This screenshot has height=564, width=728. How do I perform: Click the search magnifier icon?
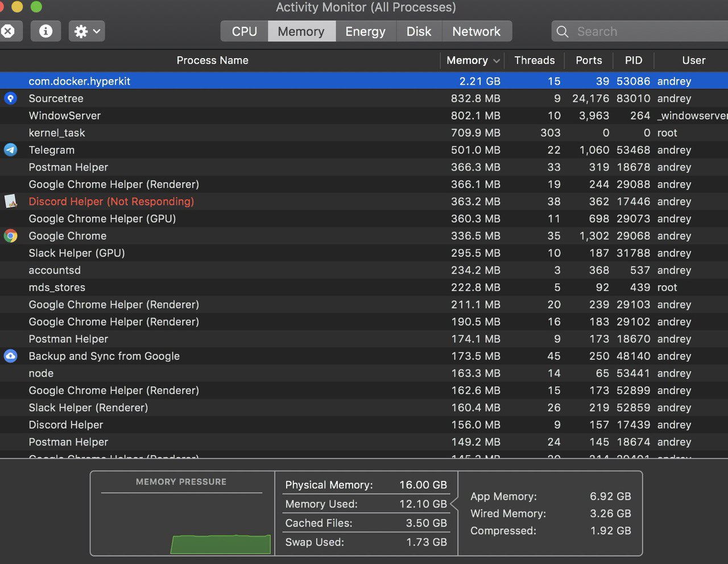click(562, 32)
